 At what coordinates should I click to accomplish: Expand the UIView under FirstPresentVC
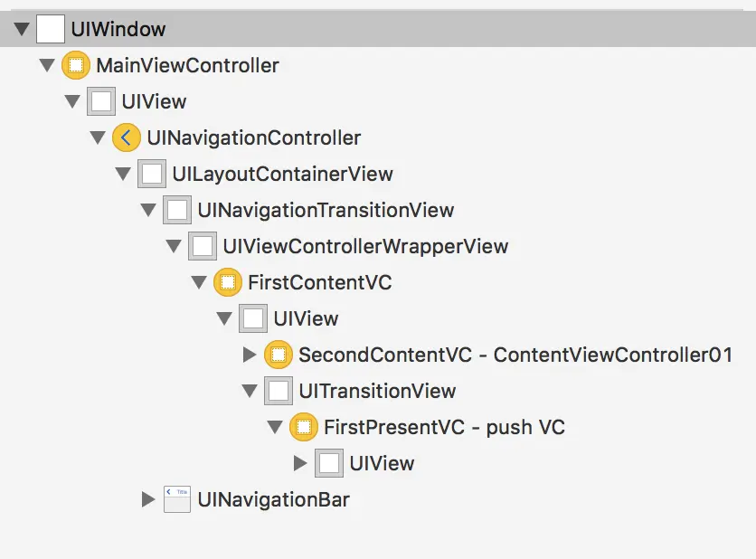click(300, 463)
